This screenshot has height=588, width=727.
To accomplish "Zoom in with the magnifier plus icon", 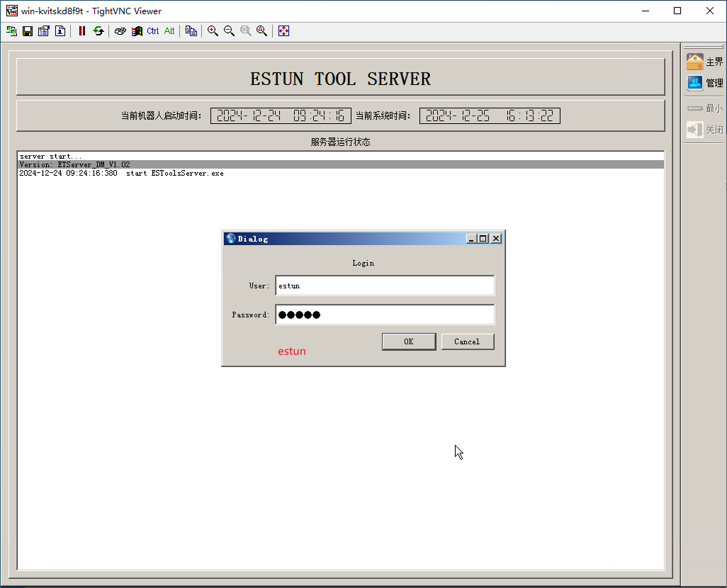I will (x=213, y=31).
